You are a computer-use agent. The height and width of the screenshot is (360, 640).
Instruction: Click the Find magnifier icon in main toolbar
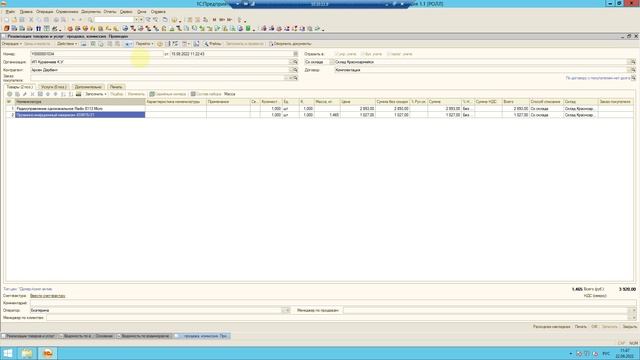coord(90,20)
